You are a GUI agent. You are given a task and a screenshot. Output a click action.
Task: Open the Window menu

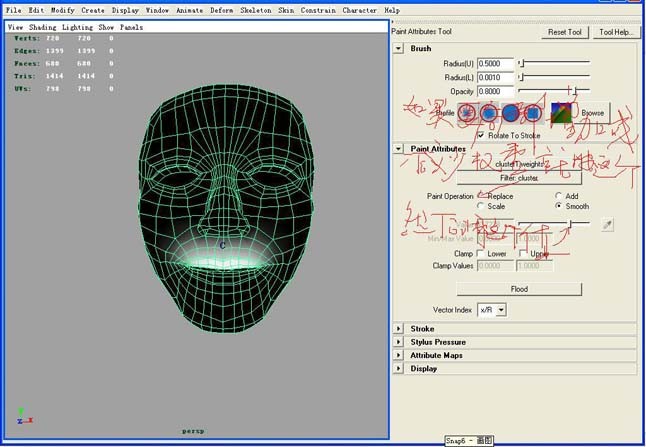point(157,10)
